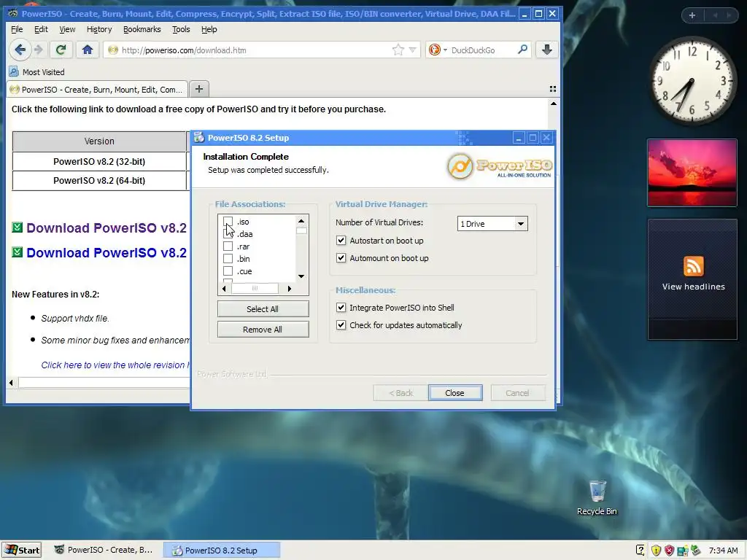Viewport: 747px width, 560px height.
Task: Click the red shield tray icon
Action: 669,551
